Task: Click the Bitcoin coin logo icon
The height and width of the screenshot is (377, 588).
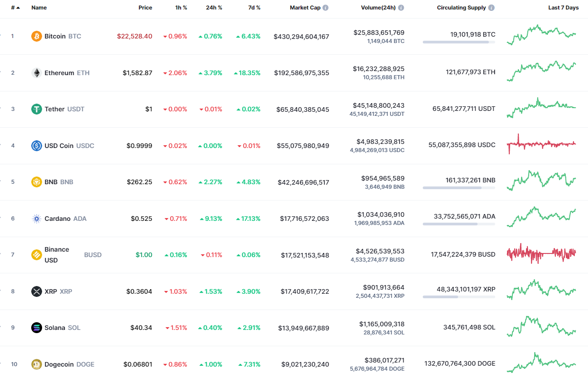Action: tap(37, 36)
